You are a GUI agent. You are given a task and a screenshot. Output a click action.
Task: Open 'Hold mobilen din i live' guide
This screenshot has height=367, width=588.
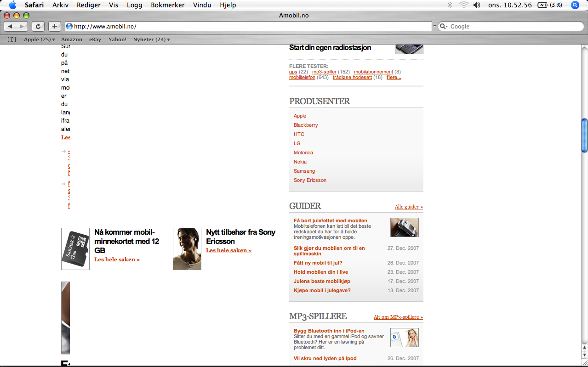pyautogui.click(x=321, y=272)
